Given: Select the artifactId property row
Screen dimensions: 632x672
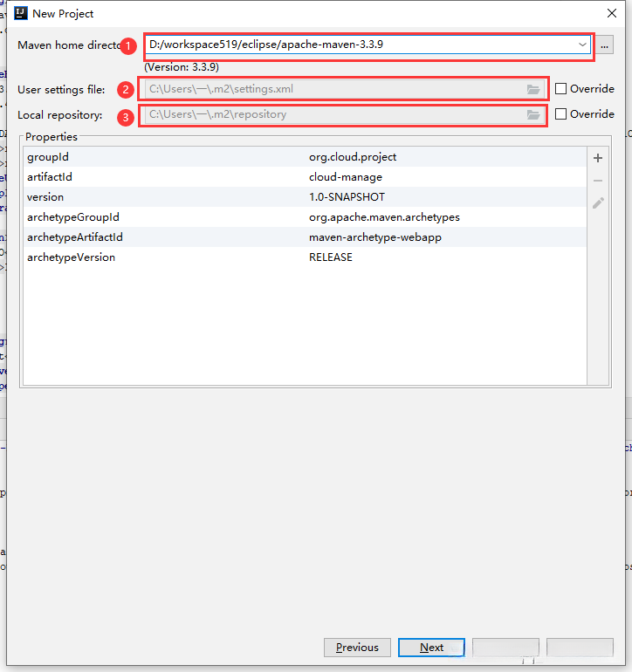Looking at the screenshot, I should point(305,177).
